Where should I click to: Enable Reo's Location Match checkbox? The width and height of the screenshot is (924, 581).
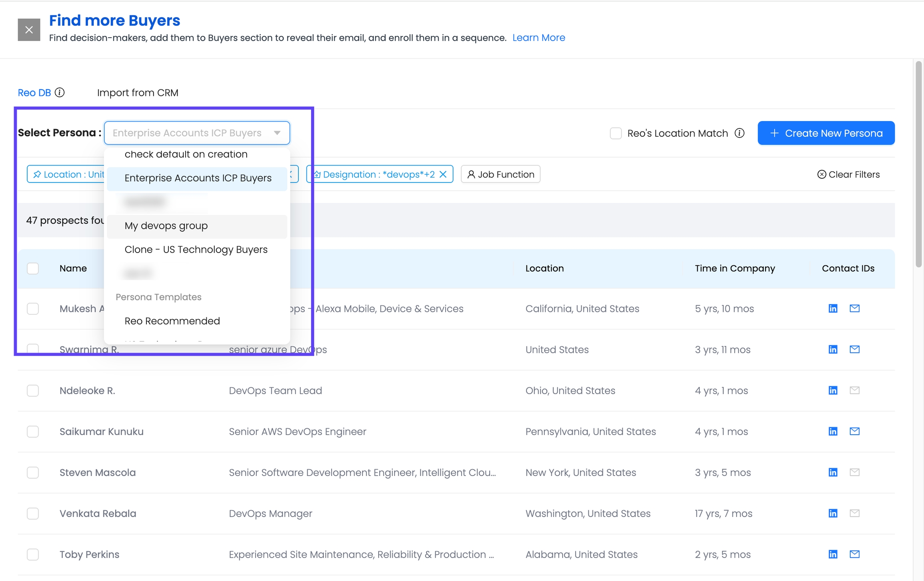coord(616,133)
